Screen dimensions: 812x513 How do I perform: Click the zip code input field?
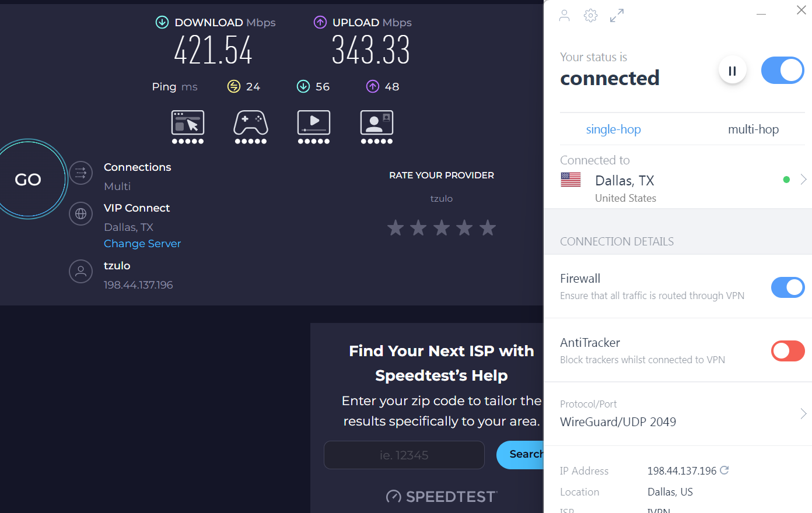click(x=404, y=455)
